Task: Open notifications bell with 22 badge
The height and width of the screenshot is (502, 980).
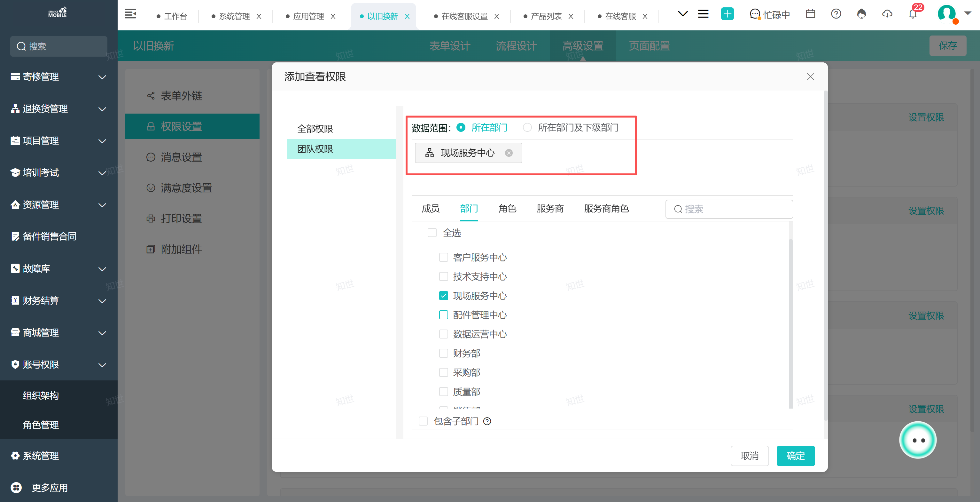Action: (x=913, y=14)
